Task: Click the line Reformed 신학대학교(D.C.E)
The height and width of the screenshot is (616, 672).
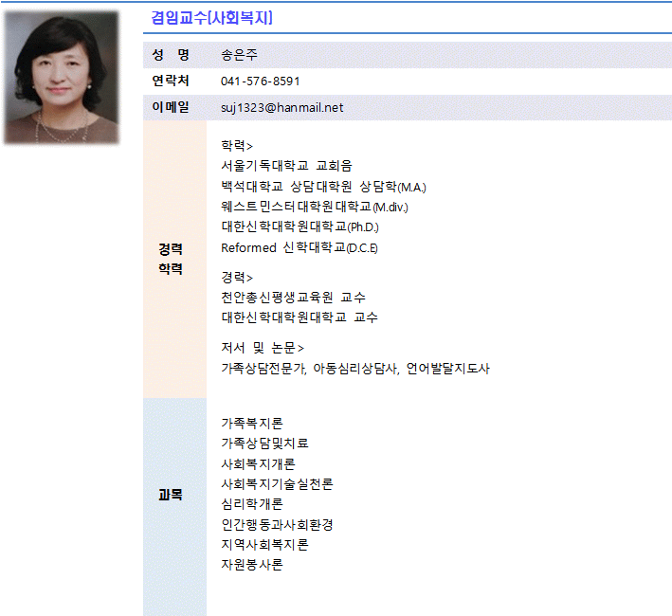Action: point(300,247)
